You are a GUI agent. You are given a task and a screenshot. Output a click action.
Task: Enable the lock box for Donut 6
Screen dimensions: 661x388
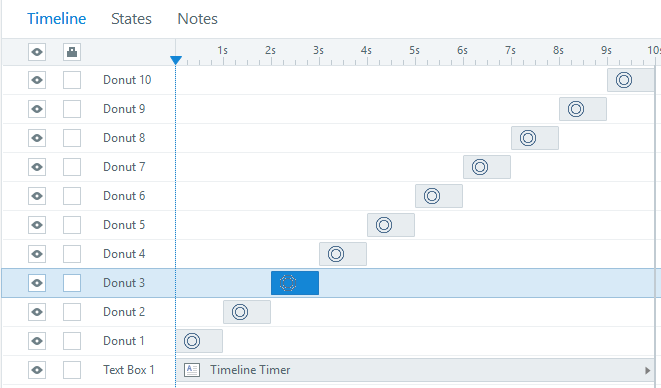(x=72, y=196)
